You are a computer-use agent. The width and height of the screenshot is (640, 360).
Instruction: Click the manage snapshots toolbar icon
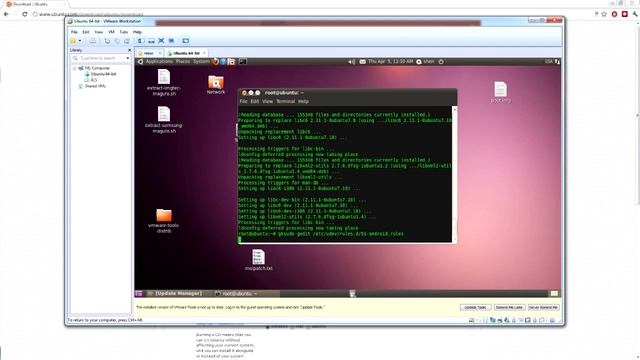pos(127,41)
